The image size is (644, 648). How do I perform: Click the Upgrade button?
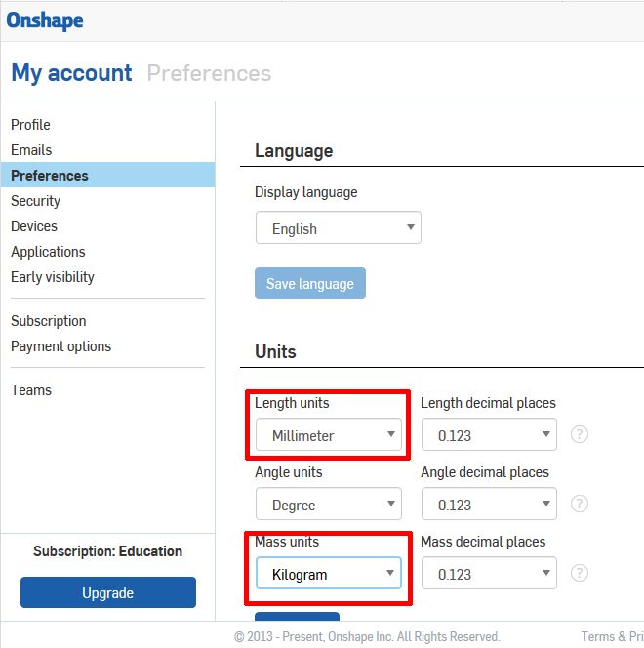pos(108,592)
